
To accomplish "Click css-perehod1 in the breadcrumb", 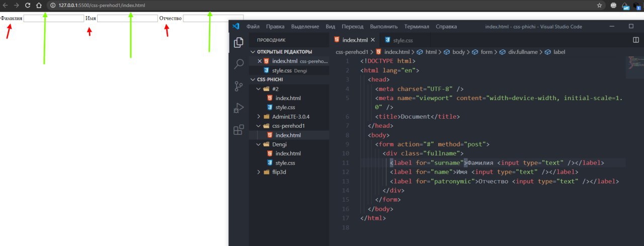I will [352, 52].
